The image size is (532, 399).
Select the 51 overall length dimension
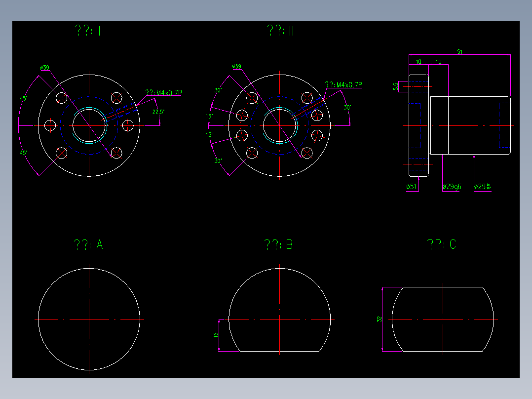point(460,51)
